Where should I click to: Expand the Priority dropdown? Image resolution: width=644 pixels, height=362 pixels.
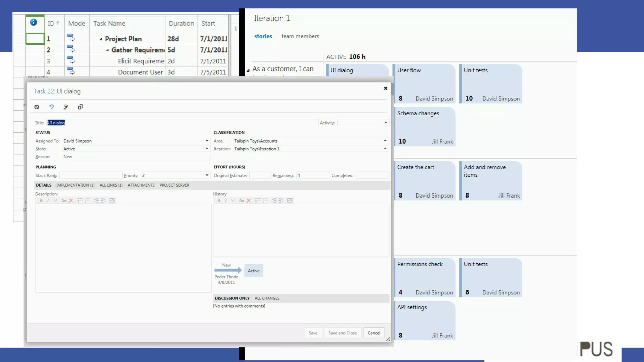(x=207, y=175)
